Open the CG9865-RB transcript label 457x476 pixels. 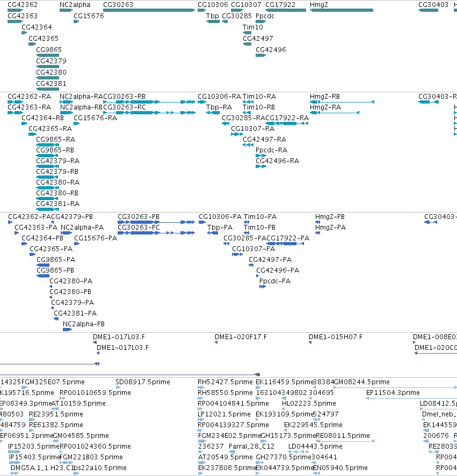point(55,150)
